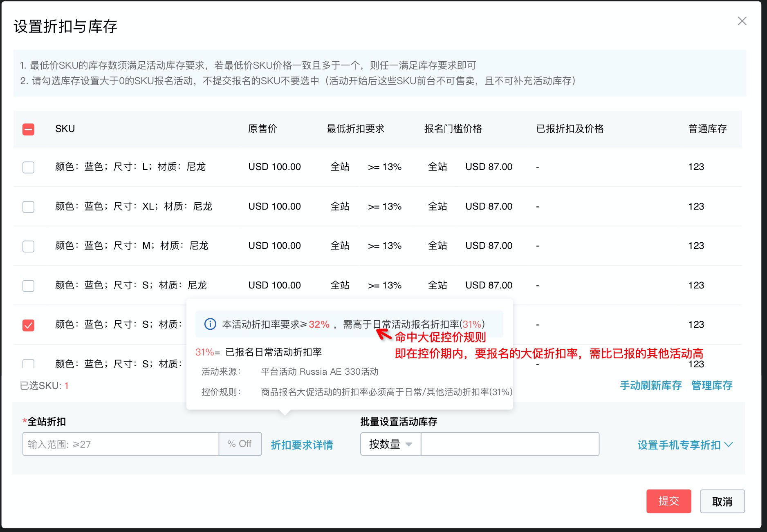The width and height of the screenshot is (767, 532).
Task: Click the 取消 button
Action: pyautogui.click(x=722, y=501)
